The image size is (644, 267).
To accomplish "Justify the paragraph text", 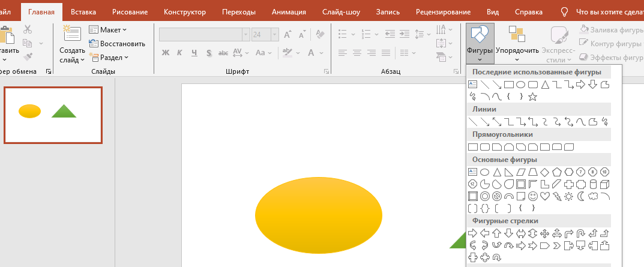I will point(386,53).
